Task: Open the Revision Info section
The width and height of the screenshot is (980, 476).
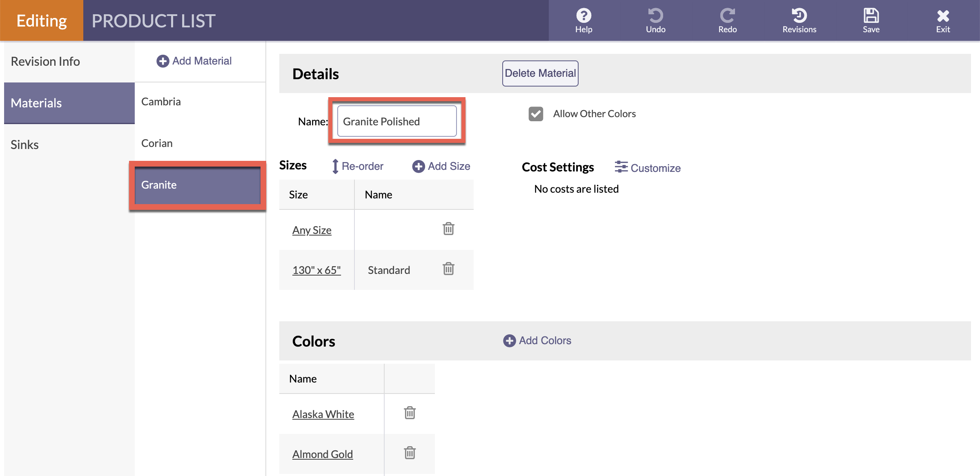Action: click(45, 61)
